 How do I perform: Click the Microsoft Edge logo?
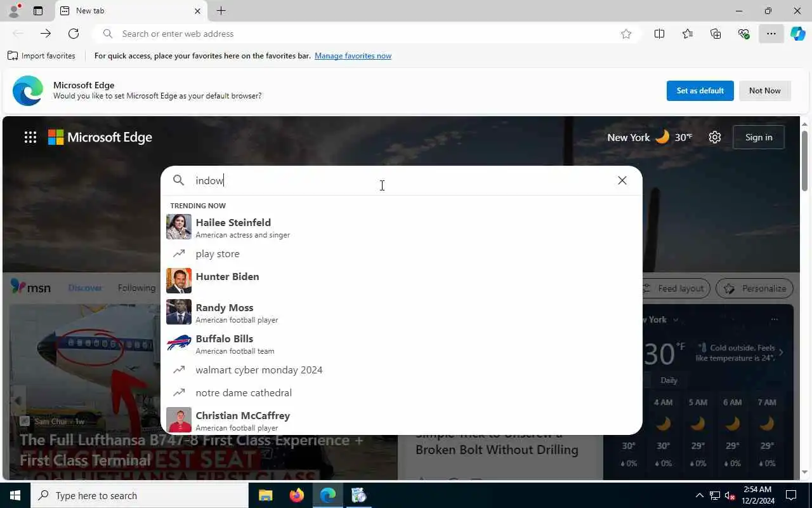[100, 137]
